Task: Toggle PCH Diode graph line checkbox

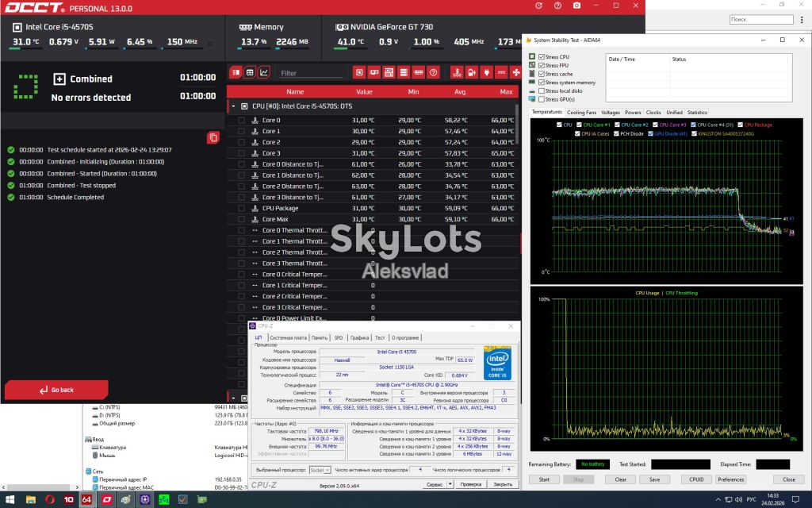Action: 616,133
